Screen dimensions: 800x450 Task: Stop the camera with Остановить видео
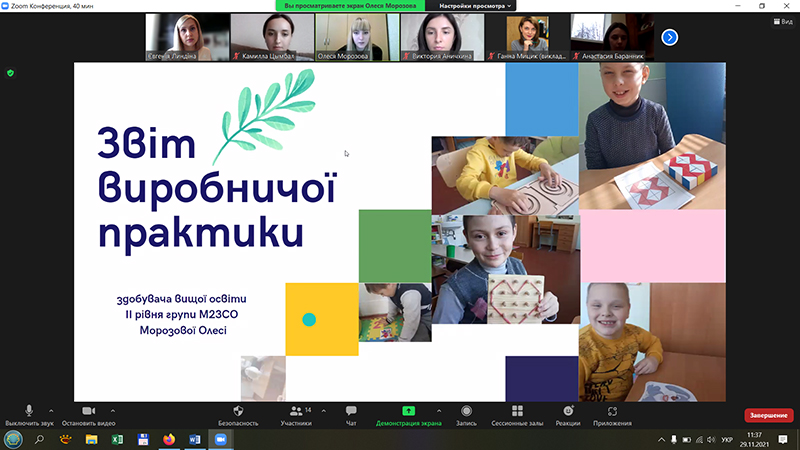(x=87, y=411)
